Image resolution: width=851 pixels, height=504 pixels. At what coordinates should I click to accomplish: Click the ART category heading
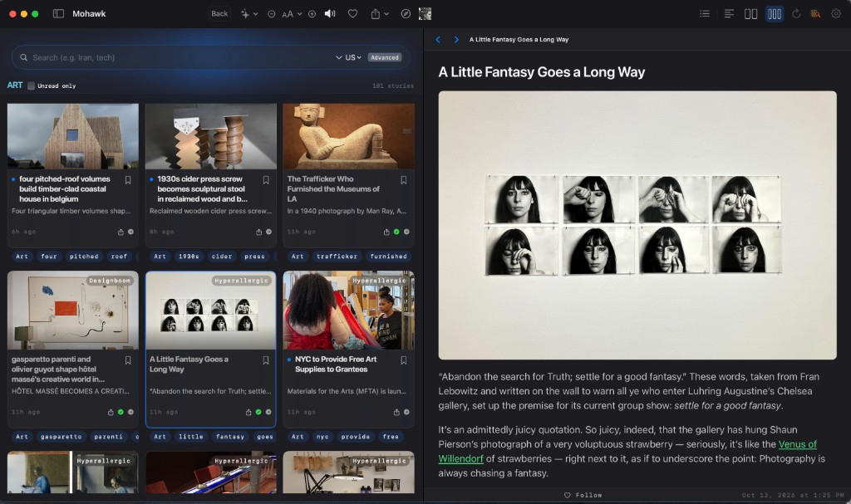tap(15, 86)
